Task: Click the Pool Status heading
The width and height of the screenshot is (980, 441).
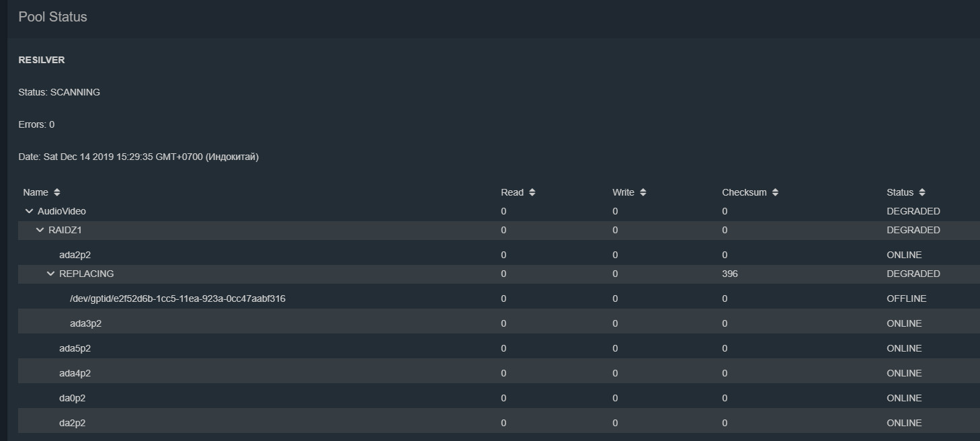Action: coord(52,17)
